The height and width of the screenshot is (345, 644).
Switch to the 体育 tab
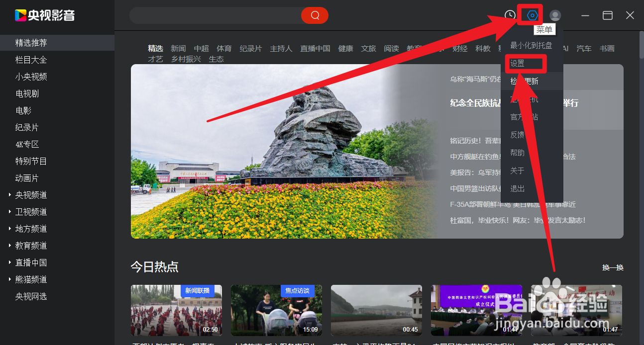pyautogui.click(x=224, y=48)
